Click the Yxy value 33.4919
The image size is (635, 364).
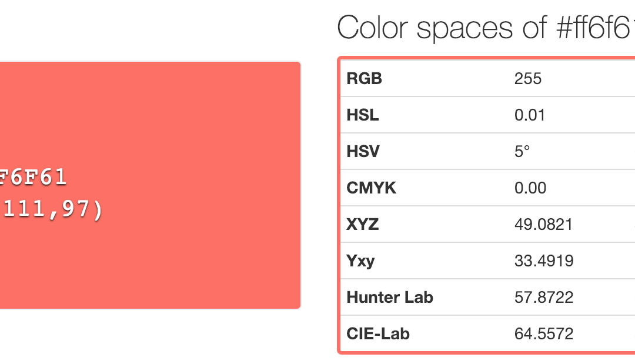(x=543, y=261)
